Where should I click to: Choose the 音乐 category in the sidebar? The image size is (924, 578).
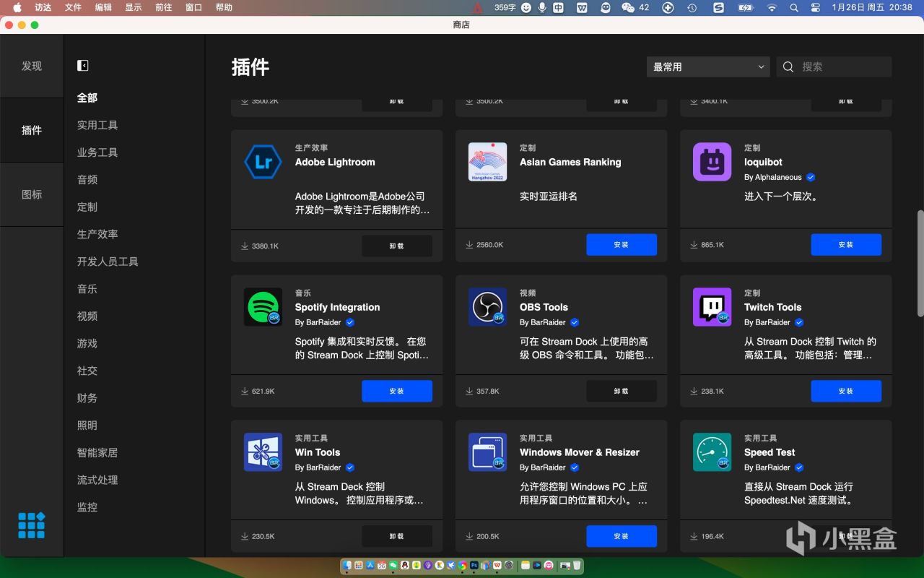pyautogui.click(x=87, y=289)
